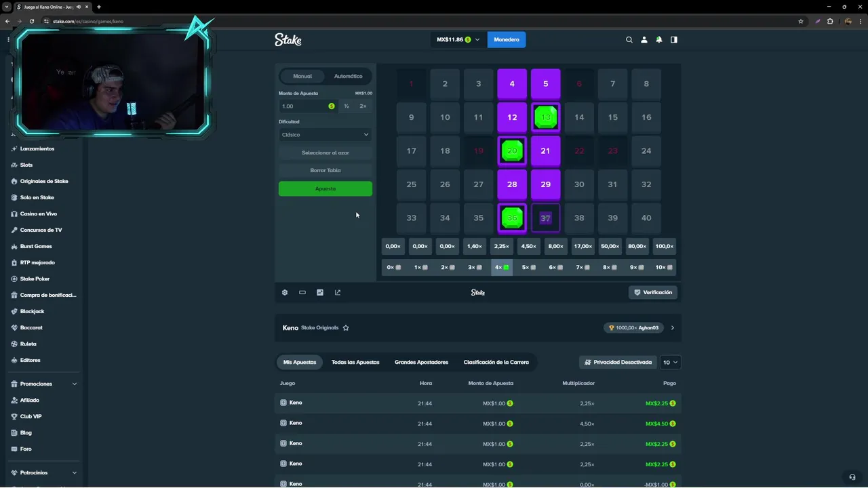Image resolution: width=868 pixels, height=488 pixels.
Task: Open Slots in sidebar
Action: click(26, 165)
